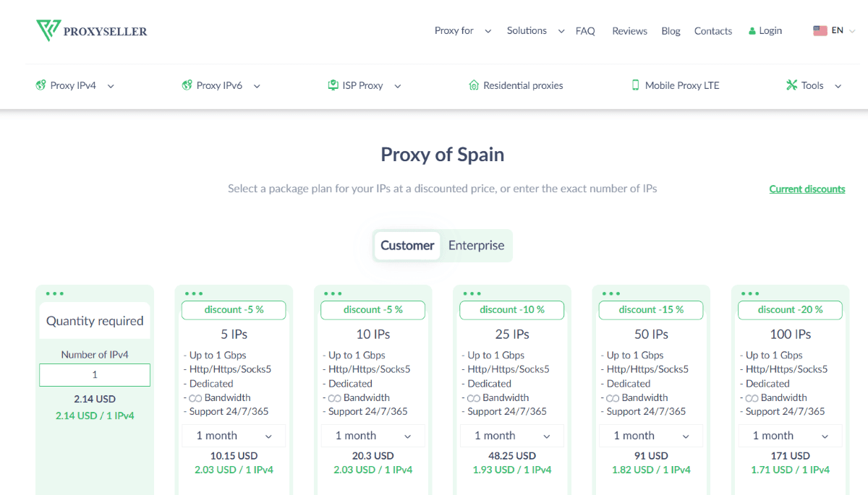Open the 1 month dropdown for 50 IPs
Screen dimensions: 868x495
click(651, 436)
